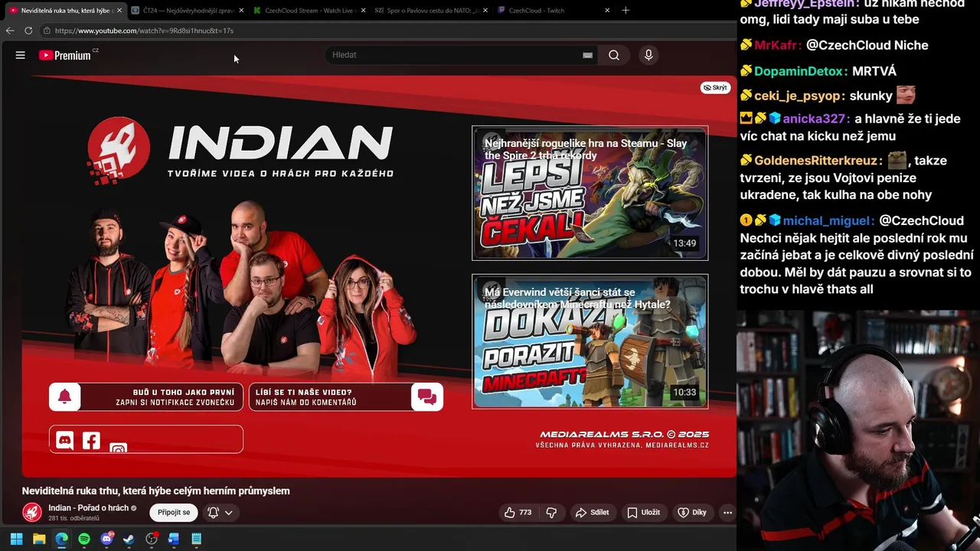Open Indian - Pořad o hrách channel link
This screenshot has width=980, height=551.
pos(88,508)
